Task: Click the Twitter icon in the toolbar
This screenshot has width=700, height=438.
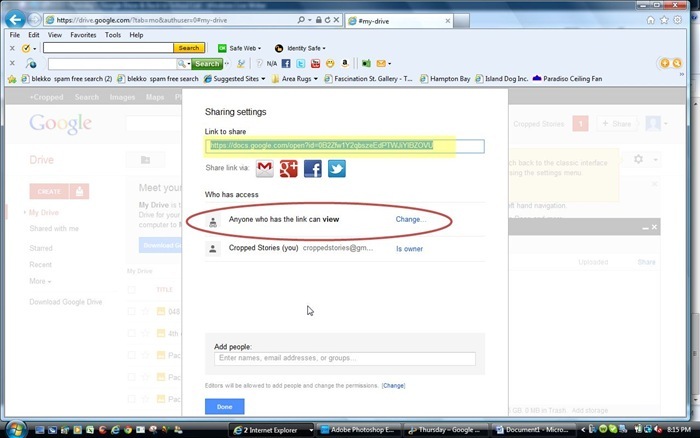Action: pos(300,63)
